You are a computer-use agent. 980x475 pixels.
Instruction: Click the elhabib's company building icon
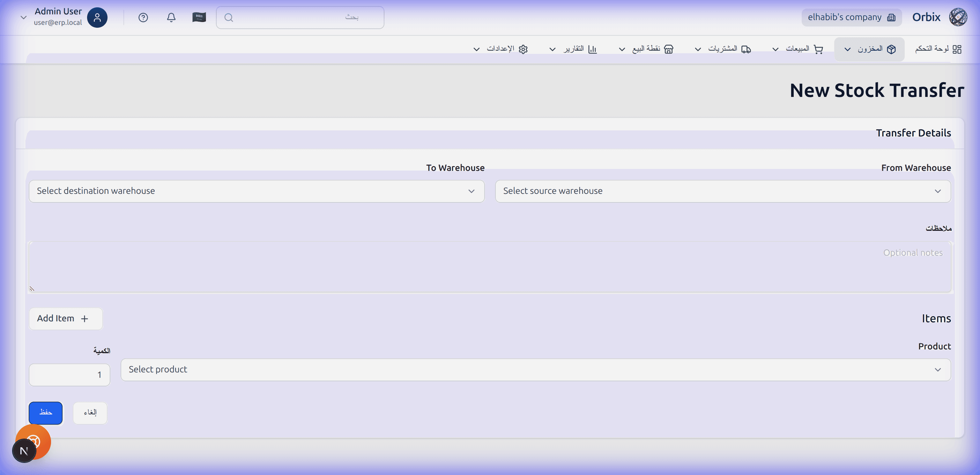pyautogui.click(x=892, y=17)
